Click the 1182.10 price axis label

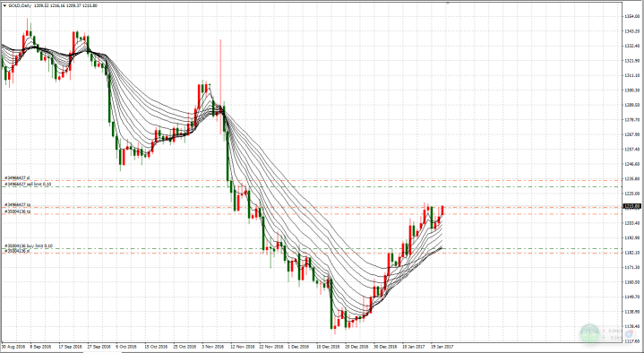pos(632,253)
